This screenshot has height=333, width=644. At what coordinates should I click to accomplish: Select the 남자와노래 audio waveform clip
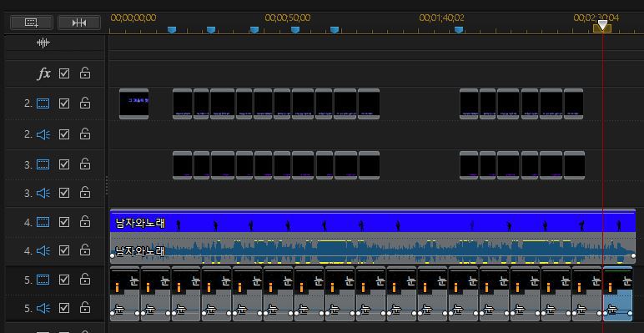point(373,249)
